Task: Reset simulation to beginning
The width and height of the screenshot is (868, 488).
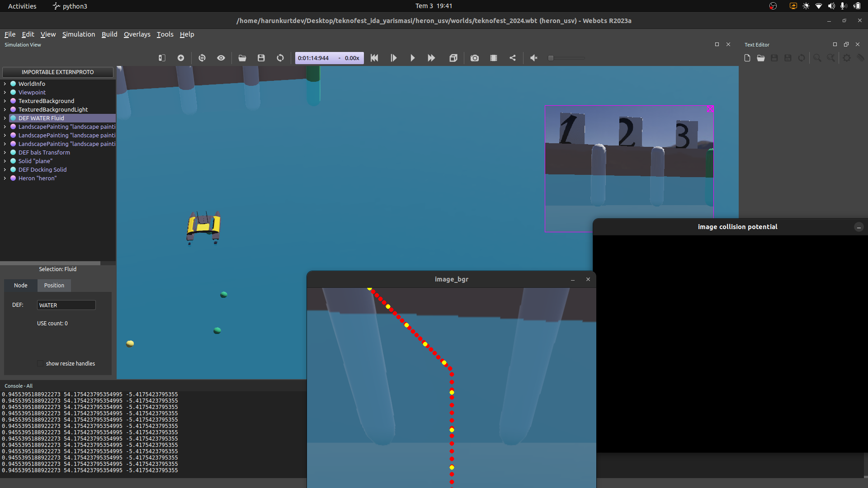Action: pyautogui.click(x=374, y=58)
